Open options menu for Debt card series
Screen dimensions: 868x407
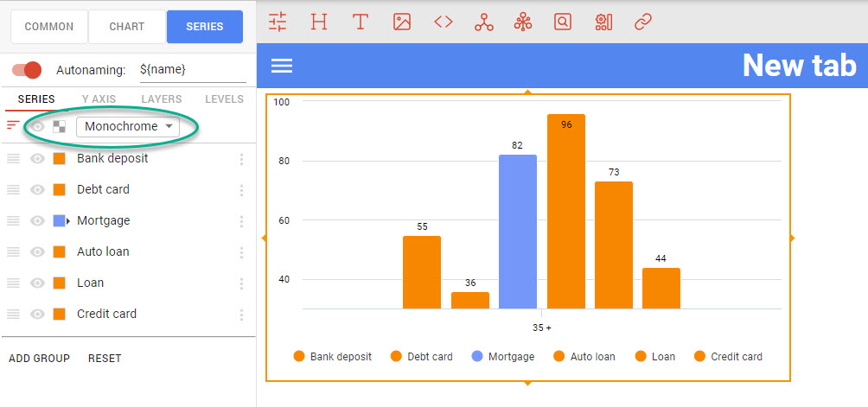point(241,190)
